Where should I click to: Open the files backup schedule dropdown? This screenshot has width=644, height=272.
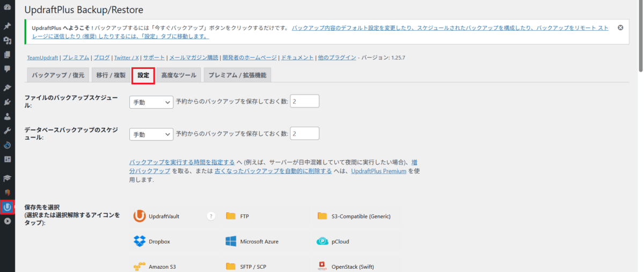tap(151, 102)
